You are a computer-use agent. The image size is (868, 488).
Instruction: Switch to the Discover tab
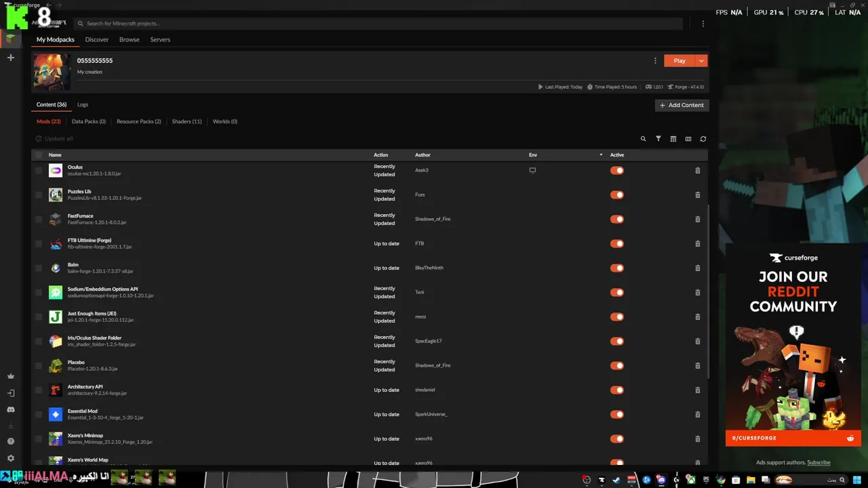click(x=97, y=39)
